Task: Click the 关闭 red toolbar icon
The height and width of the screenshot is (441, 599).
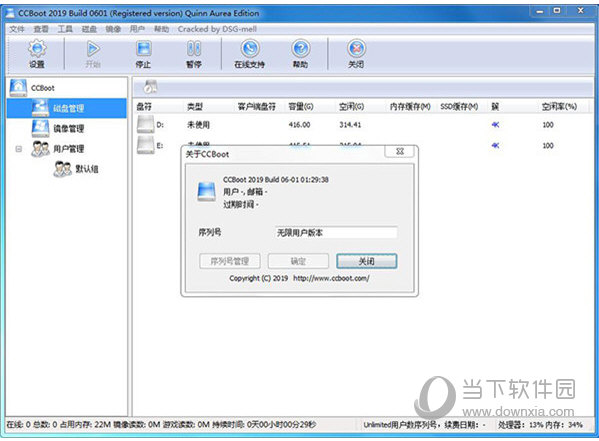Action: [356, 49]
